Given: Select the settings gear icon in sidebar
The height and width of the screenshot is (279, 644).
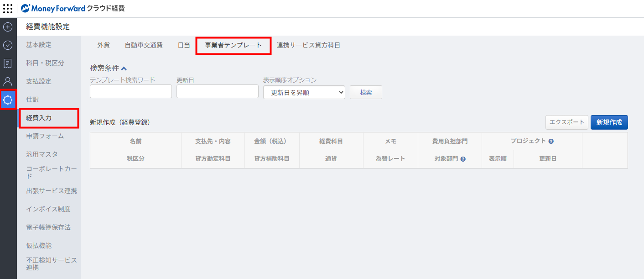Looking at the screenshot, I should [x=8, y=100].
